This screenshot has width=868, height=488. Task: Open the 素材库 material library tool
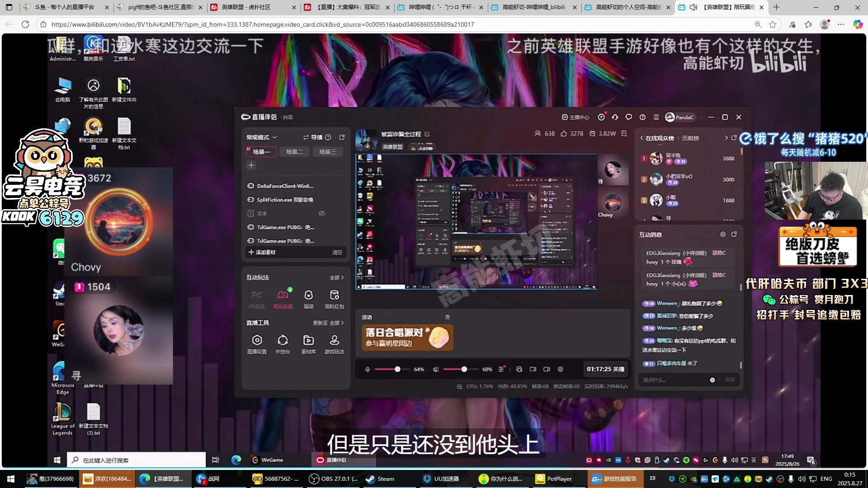click(308, 344)
